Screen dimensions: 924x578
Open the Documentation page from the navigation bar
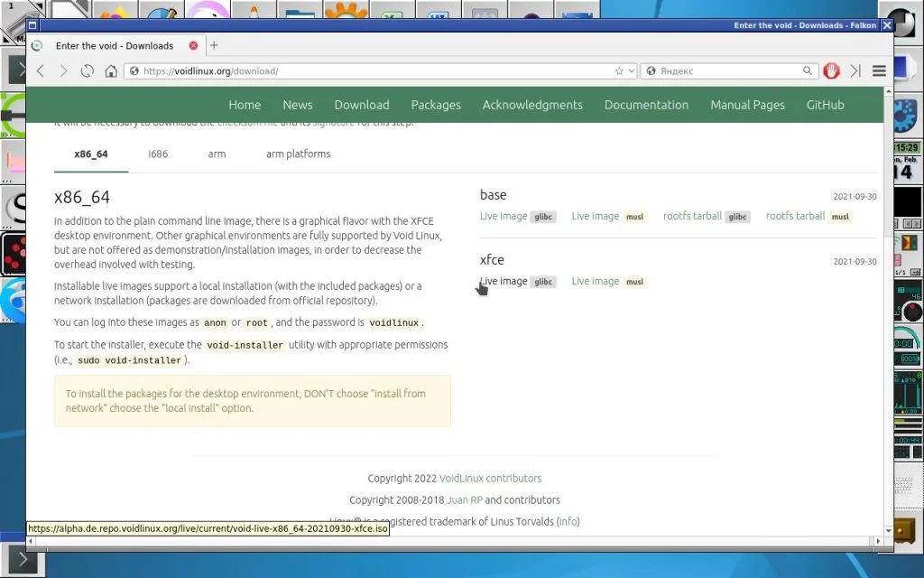[646, 105]
